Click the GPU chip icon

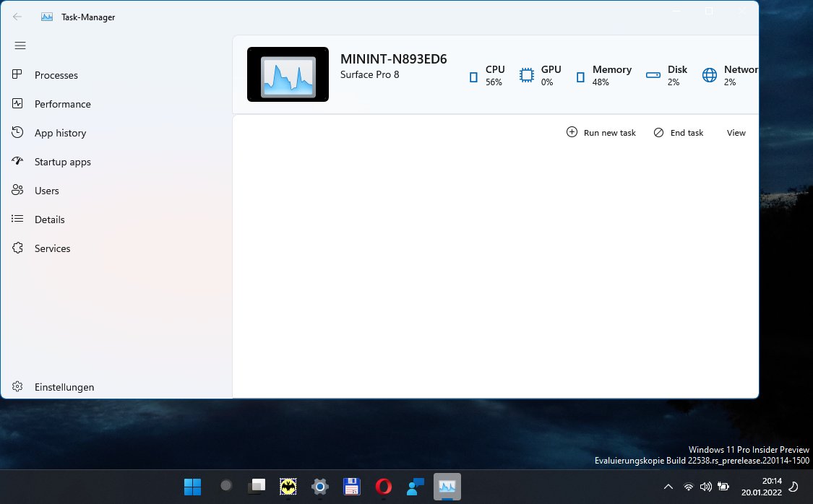(x=526, y=76)
